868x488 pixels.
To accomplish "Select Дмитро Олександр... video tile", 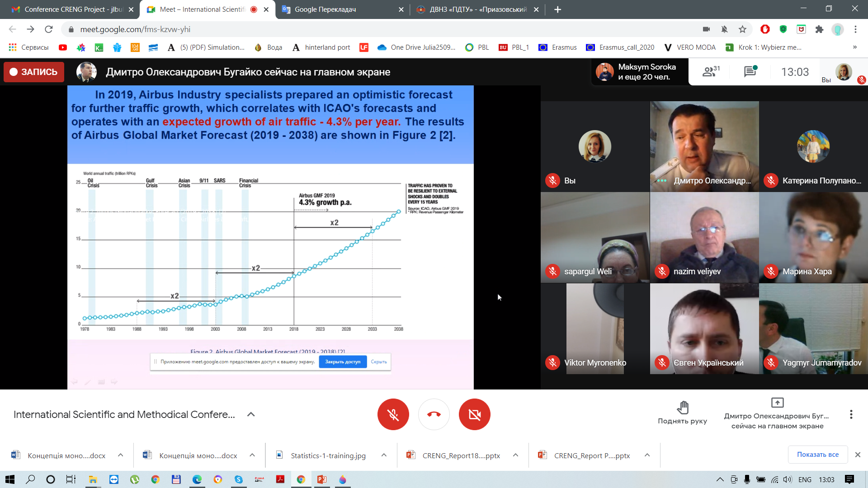I will click(x=704, y=146).
